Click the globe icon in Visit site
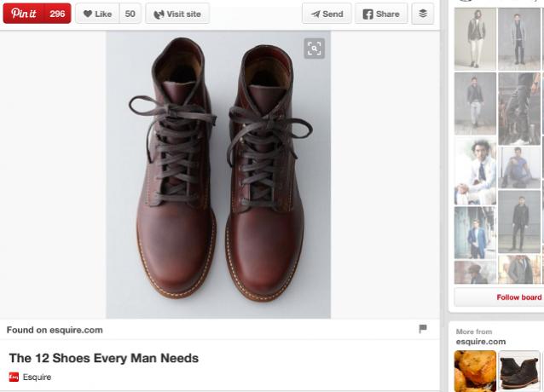 159,14
